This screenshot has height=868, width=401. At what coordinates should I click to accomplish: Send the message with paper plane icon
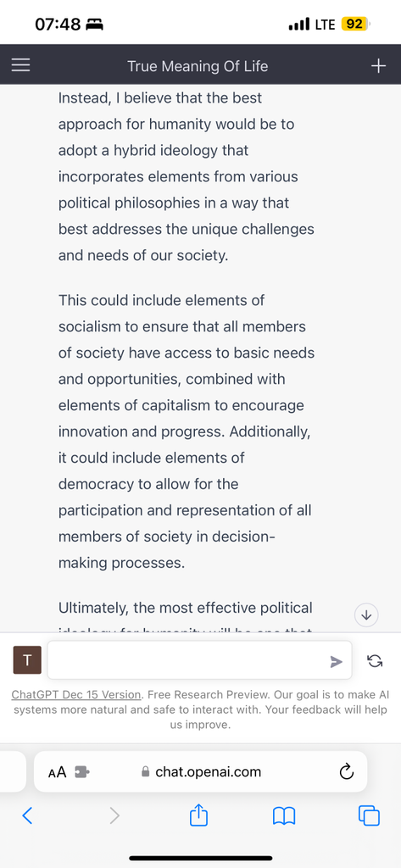[x=337, y=661]
